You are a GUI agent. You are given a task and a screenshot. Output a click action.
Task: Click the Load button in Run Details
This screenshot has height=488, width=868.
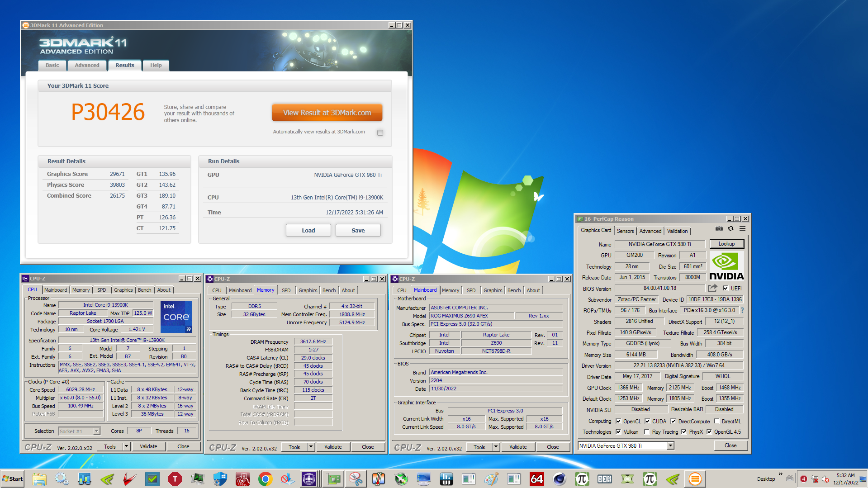coord(308,230)
